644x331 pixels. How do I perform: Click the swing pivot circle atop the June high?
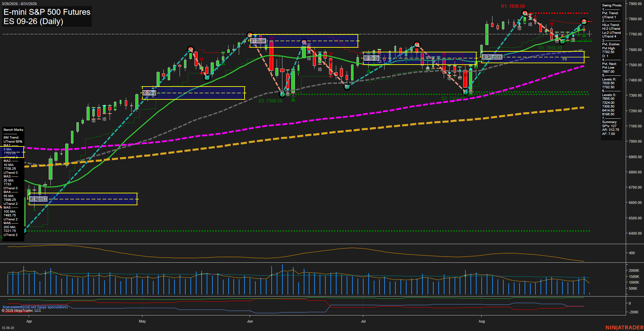pos(250,35)
